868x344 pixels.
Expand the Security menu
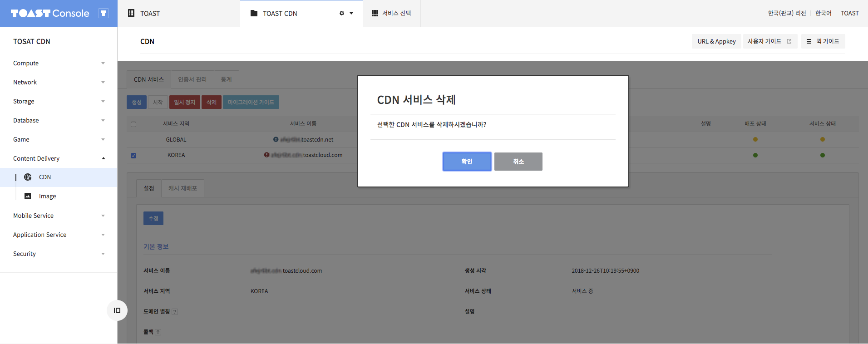(59, 254)
